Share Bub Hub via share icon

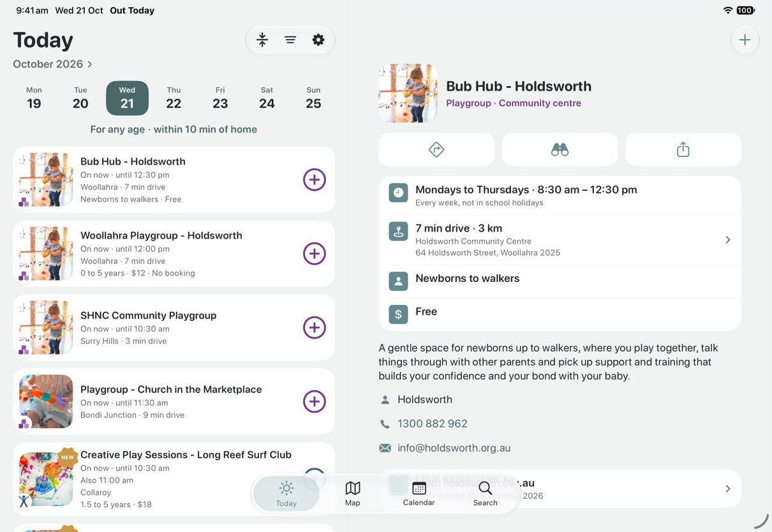pos(683,149)
